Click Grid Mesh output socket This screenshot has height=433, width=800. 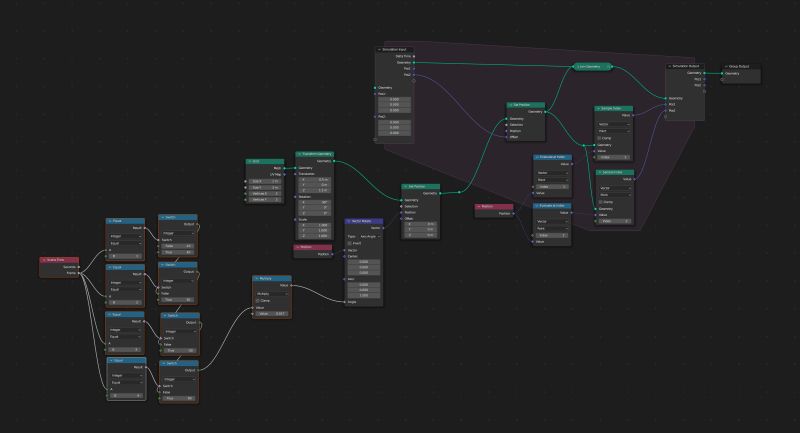tap(284, 168)
